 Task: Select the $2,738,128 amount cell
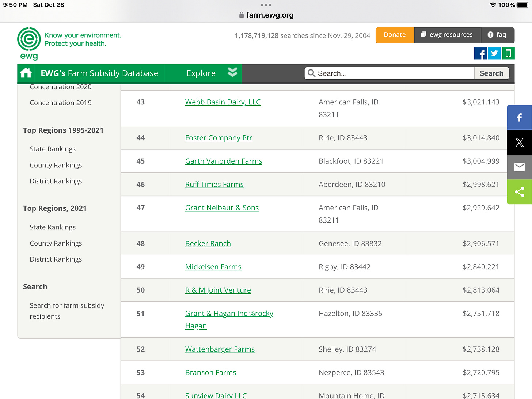coord(481,349)
